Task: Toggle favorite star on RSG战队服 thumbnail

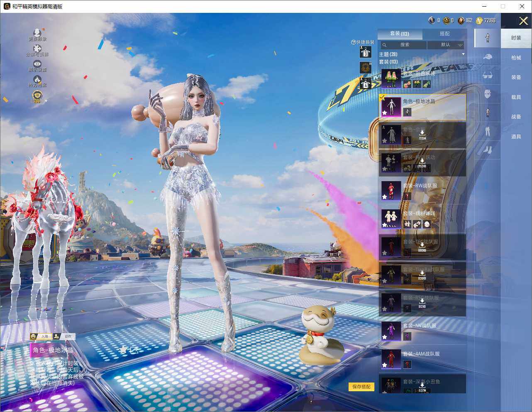Action: [x=385, y=309]
